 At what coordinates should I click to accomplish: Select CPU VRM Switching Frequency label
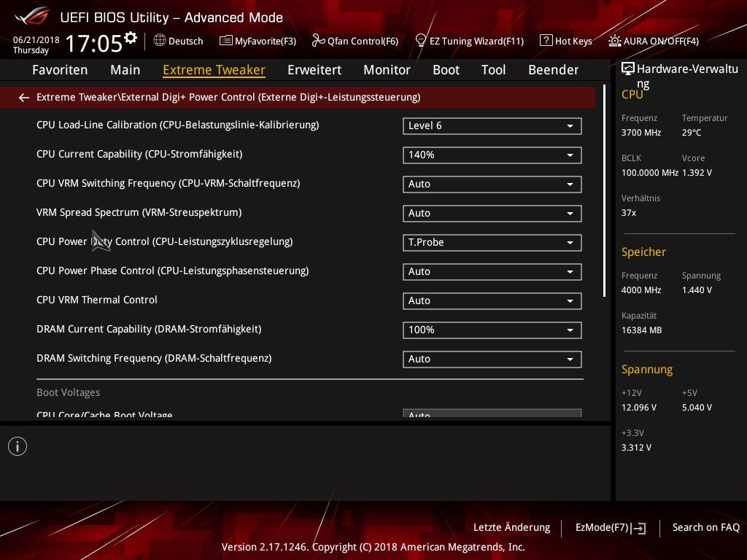pyautogui.click(x=169, y=183)
